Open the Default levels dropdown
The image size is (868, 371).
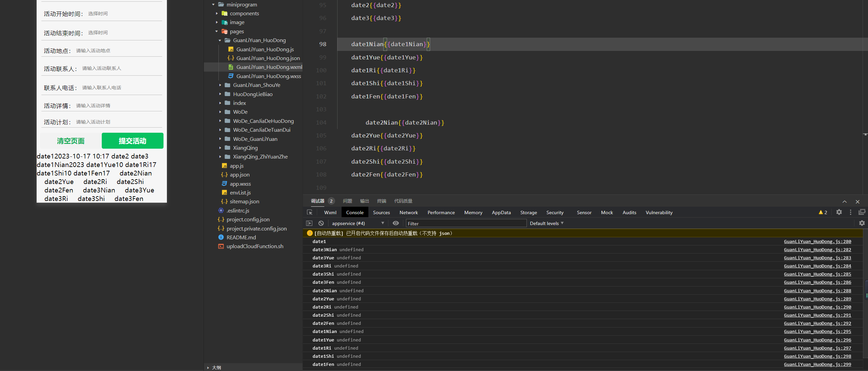coord(546,223)
